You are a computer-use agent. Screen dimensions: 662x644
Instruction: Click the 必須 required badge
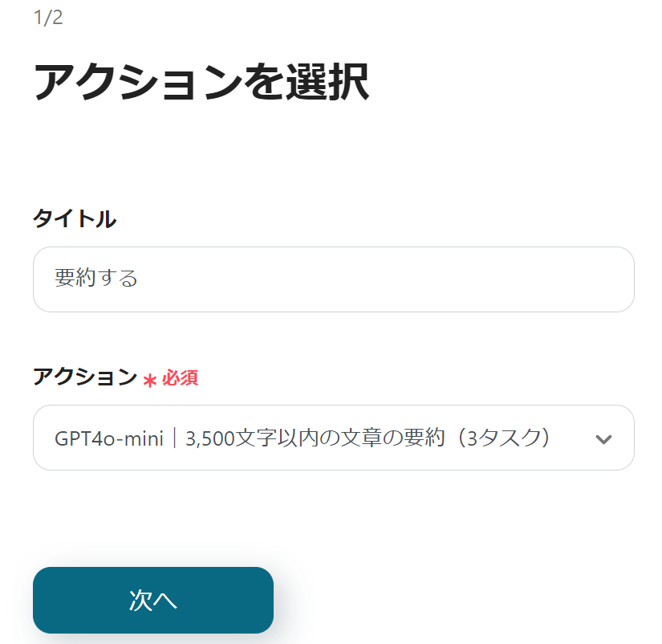click(x=181, y=377)
